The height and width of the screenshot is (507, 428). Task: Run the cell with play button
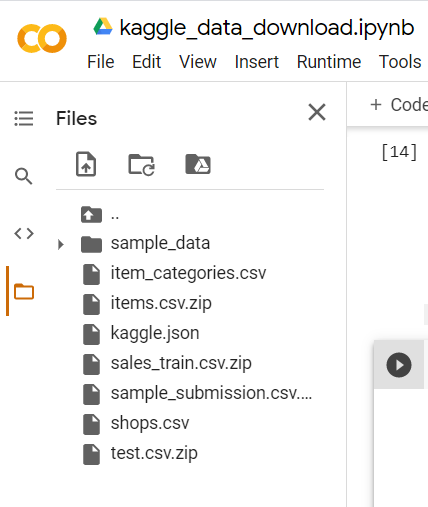[x=399, y=365]
